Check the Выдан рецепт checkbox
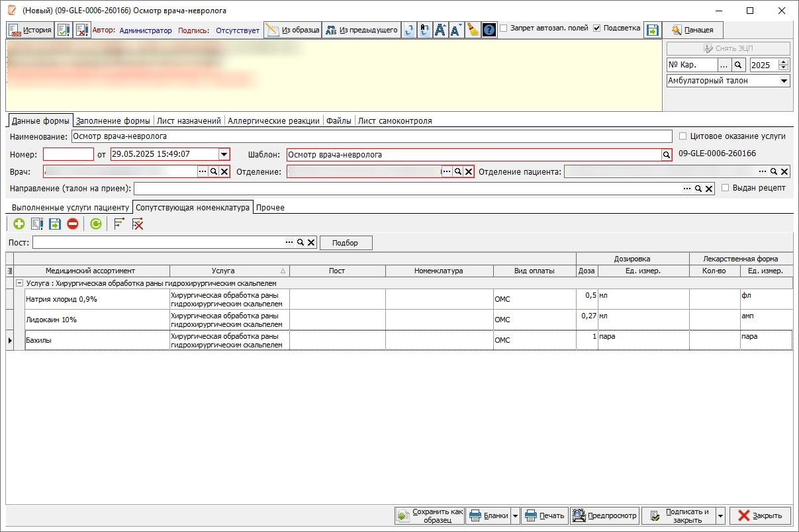Screen dimensions: 799x532 tap(726, 188)
